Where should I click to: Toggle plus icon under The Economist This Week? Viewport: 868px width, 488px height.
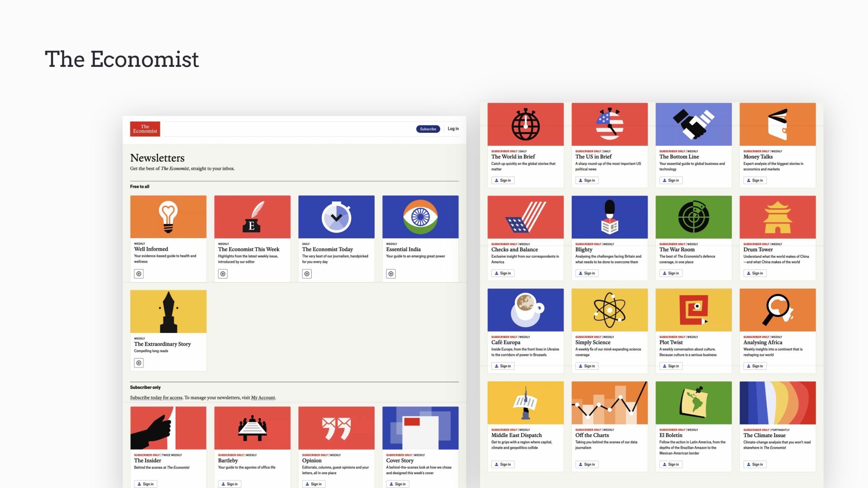point(223,274)
